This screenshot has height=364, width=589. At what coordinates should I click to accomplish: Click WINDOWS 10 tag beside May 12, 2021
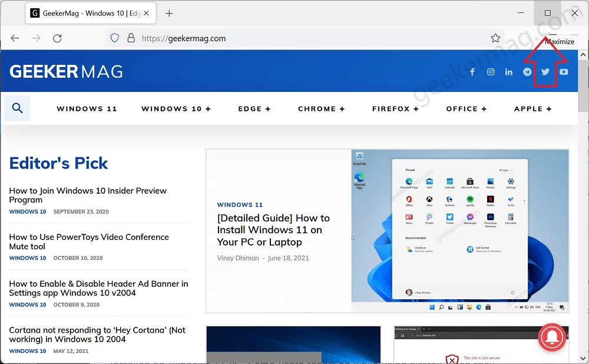(28, 351)
